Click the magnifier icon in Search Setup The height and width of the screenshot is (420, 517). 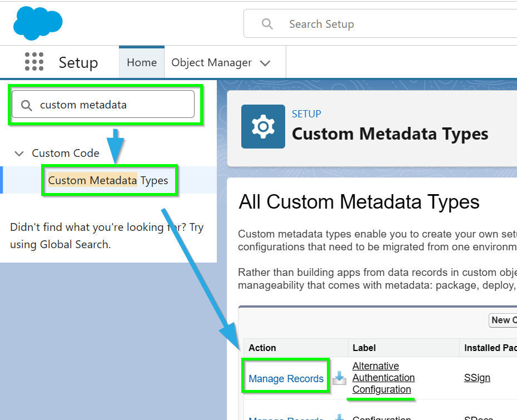267,24
